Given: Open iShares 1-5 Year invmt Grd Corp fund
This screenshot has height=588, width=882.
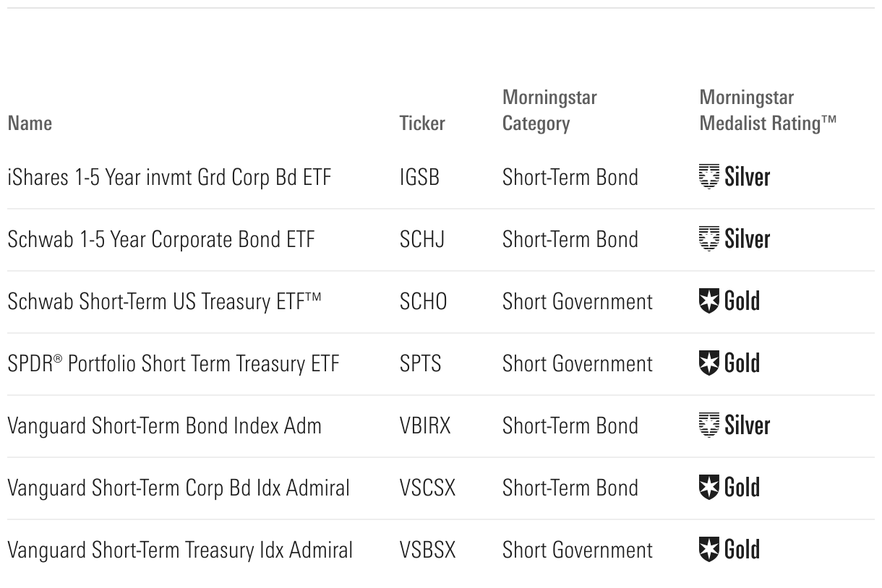Looking at the screenshot, I should 169,178.
